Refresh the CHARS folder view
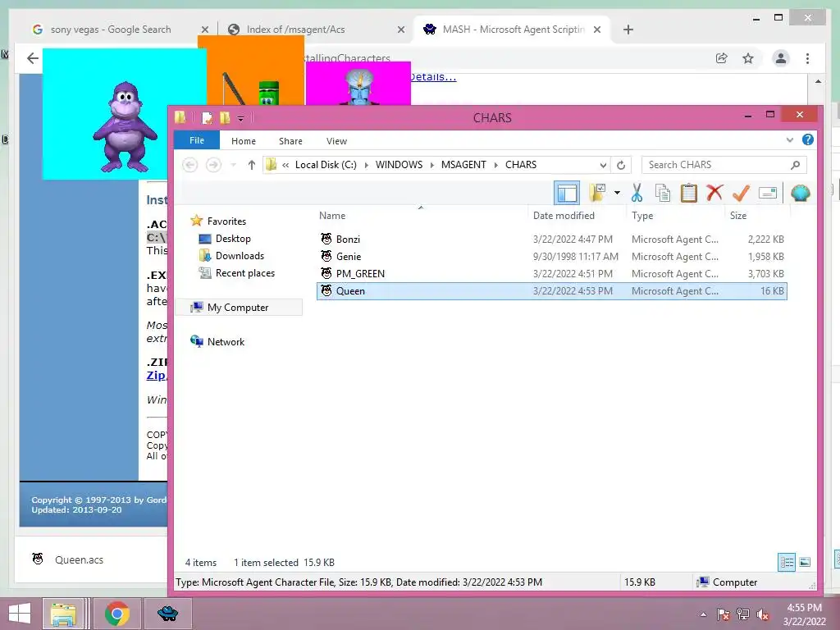Screen dimensions: 840x630 pyautogui.click(x=621, y=165)
